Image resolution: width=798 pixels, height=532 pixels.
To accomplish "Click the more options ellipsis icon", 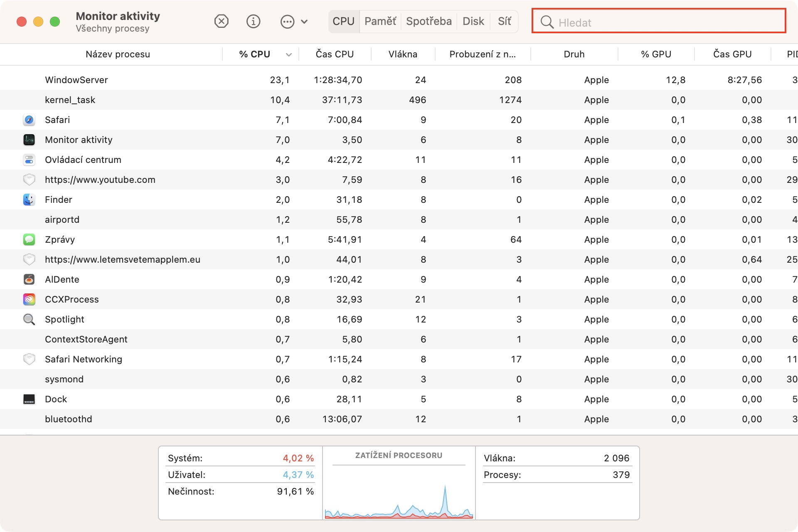I will (287, 22).
